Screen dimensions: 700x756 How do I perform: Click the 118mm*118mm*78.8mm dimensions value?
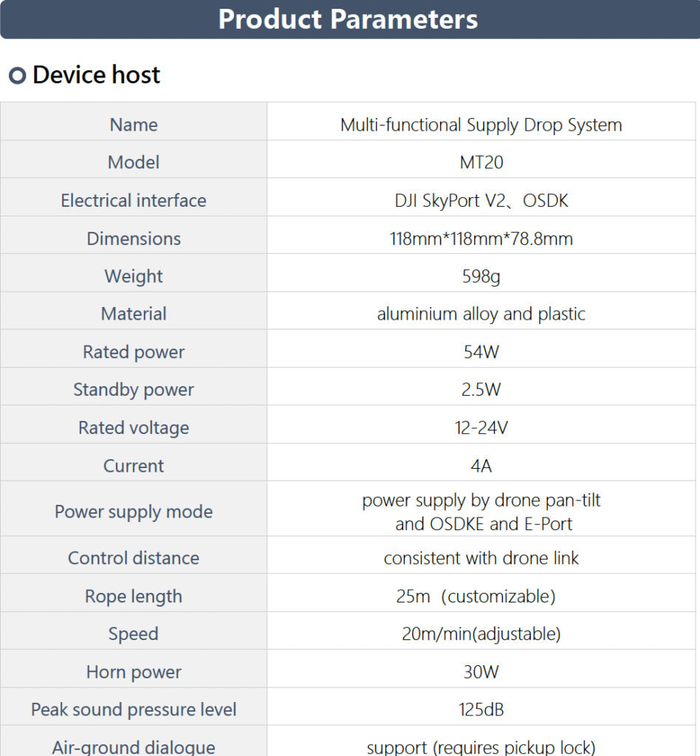click(481, 238)
